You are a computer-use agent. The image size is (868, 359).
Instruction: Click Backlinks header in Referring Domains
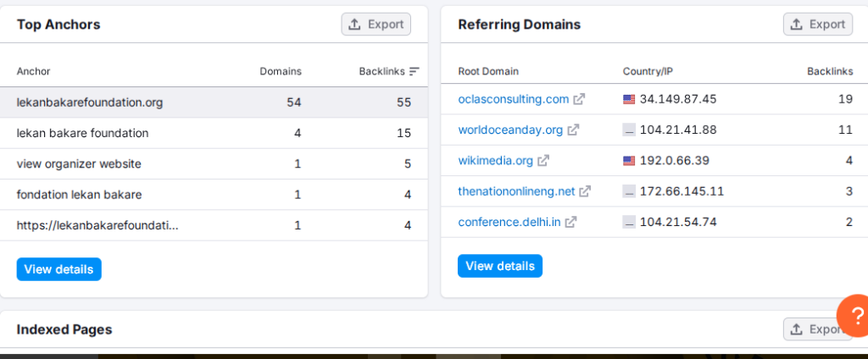pyautogui.click(x=830, y=71)
